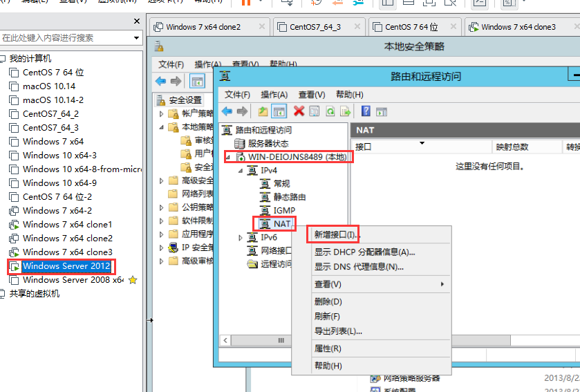Click the 接口 column header in NAT pane

[421, 147]
